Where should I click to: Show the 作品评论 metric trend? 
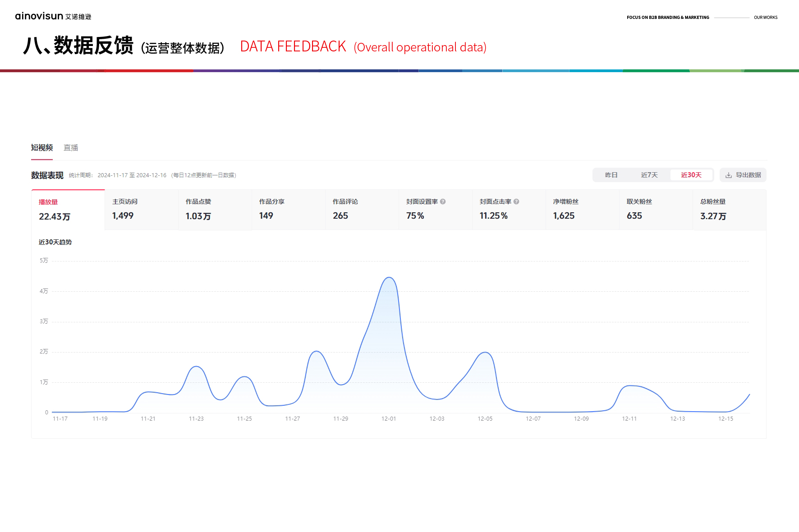tap(362, 210)
